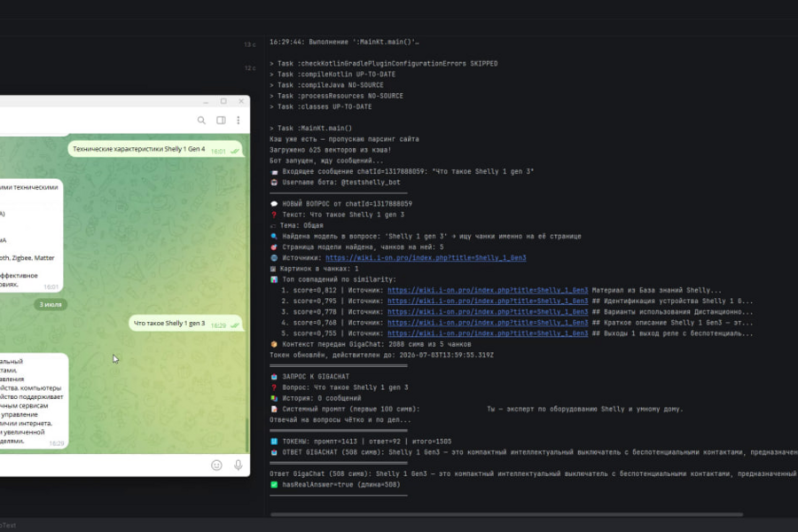Click the '12 c' duration entry in left panel
The width and height of the screenshot is (798, 532).
click(250, 67)
